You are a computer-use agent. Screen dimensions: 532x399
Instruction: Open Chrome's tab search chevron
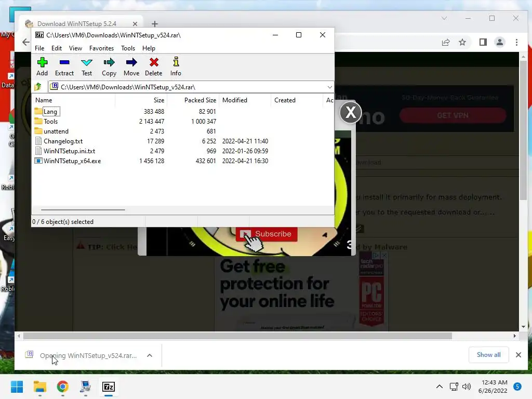click(x=444, y=18)
